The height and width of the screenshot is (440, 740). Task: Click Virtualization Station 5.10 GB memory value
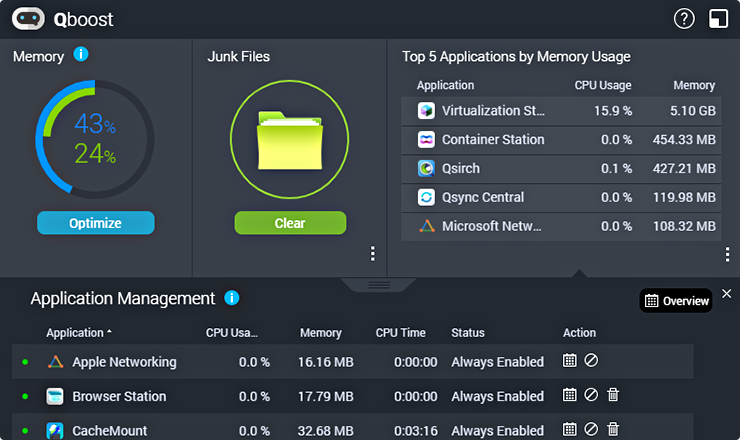pyautogui.click(x=693, y=111)
